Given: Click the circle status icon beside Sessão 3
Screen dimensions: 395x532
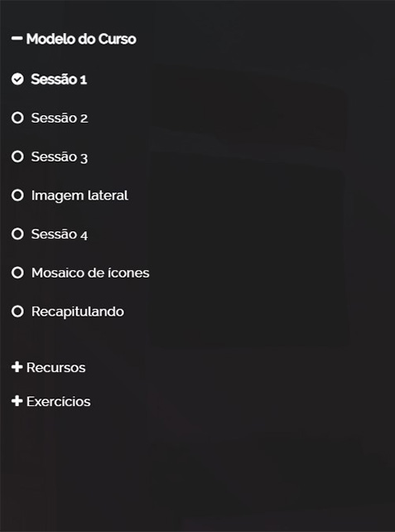Looking at the screenshot, I should click(17, 157).
